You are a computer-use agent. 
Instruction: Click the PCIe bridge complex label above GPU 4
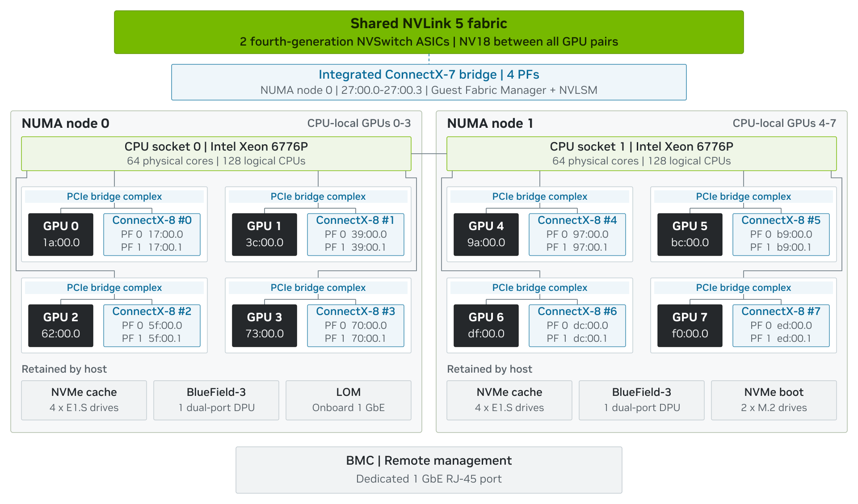[540, 197]
